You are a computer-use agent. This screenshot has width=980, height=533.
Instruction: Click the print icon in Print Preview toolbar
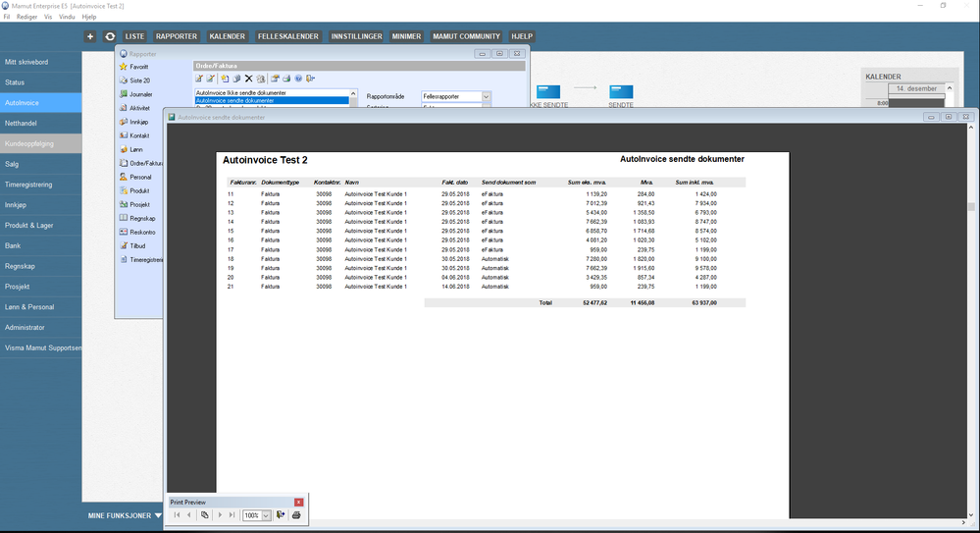point(296,514)
